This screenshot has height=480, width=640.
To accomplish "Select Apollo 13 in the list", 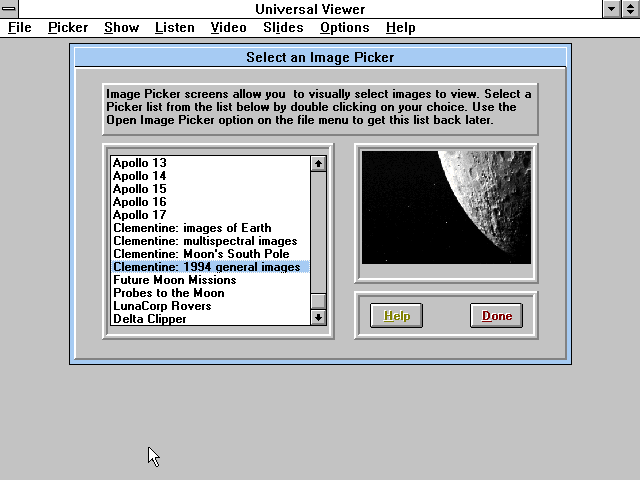I will [139, 163].
